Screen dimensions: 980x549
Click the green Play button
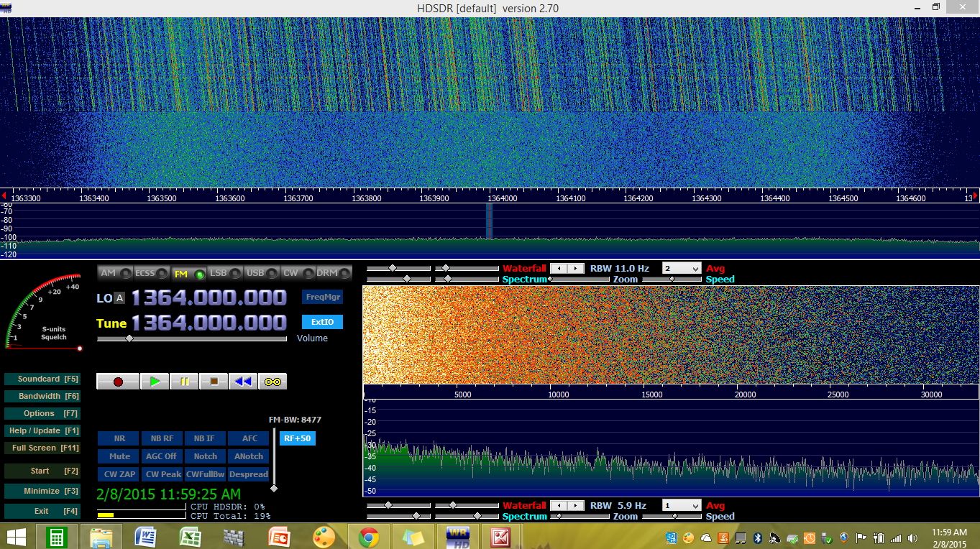tap(155, 382)
